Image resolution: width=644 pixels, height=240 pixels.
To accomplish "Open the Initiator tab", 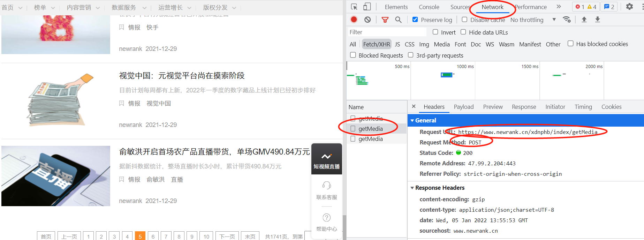I will pos(555,107).
